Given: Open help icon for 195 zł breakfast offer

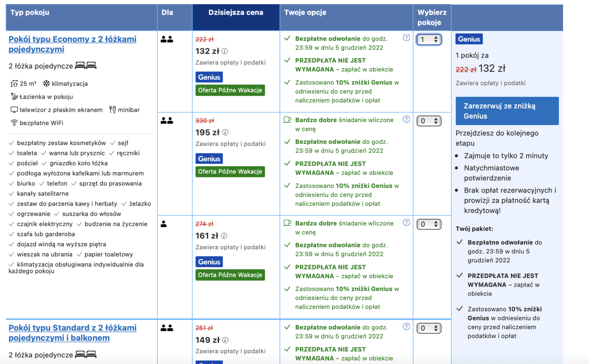Looking at the screenshot, I should click(406, 119).
